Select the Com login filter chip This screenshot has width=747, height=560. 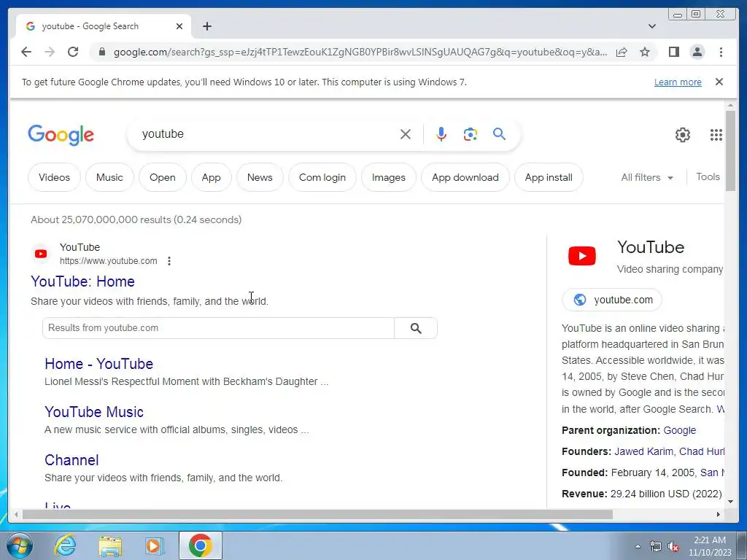pyautogui.click(x=322, y=177)
